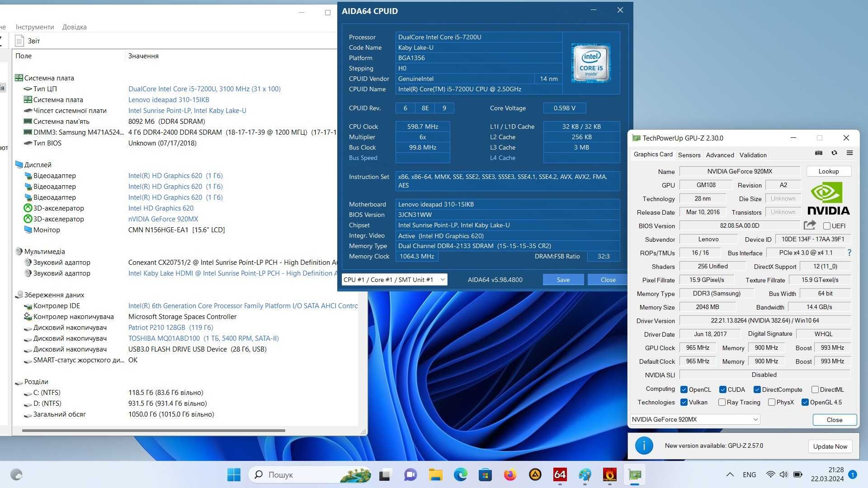Screen dimensions: 868x488
Task: Open the CPU #1 / Core #1 selector dropdown
Action: click(x=394, y=280)
